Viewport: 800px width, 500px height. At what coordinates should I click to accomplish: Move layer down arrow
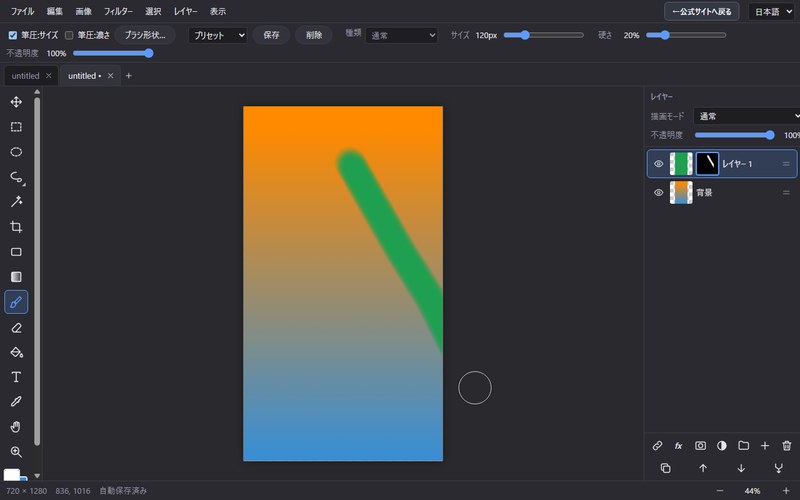[x=741, y=468]
